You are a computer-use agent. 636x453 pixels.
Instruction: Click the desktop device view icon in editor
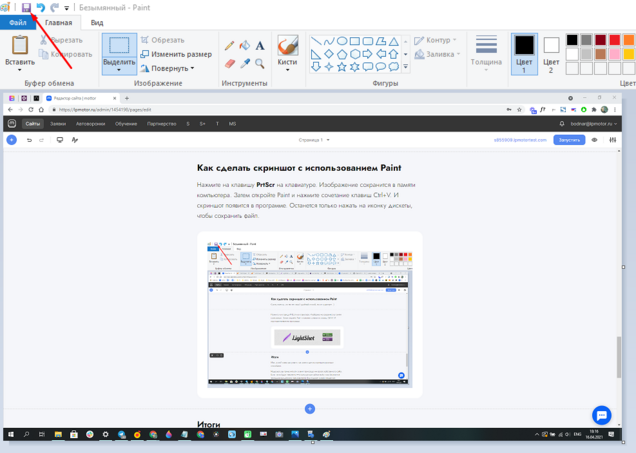tap(60, 140)
